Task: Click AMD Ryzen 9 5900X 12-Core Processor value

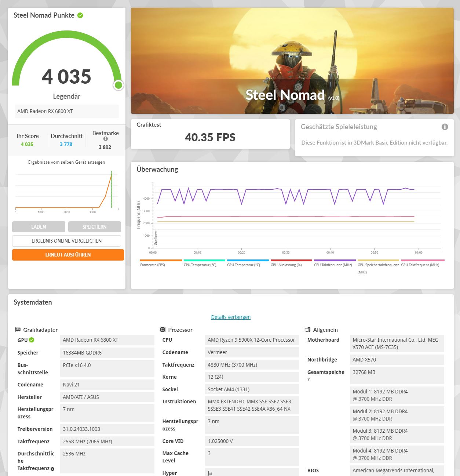Action: (252, 340)
